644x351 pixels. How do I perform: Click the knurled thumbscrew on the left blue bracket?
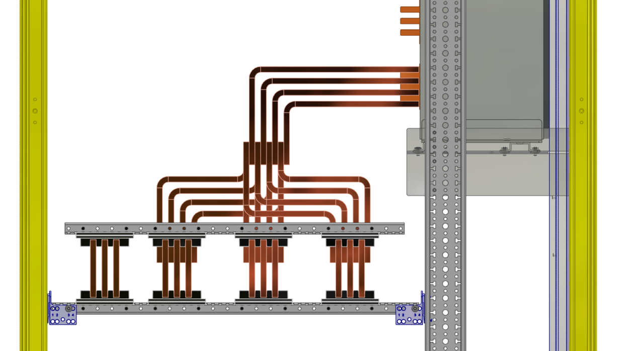pyautogui.click(x=68, y=308)
